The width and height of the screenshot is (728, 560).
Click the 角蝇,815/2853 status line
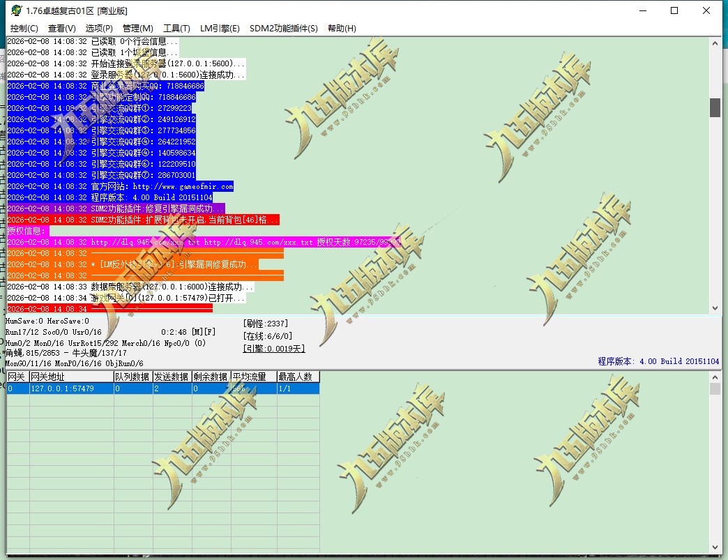(66, 353)
